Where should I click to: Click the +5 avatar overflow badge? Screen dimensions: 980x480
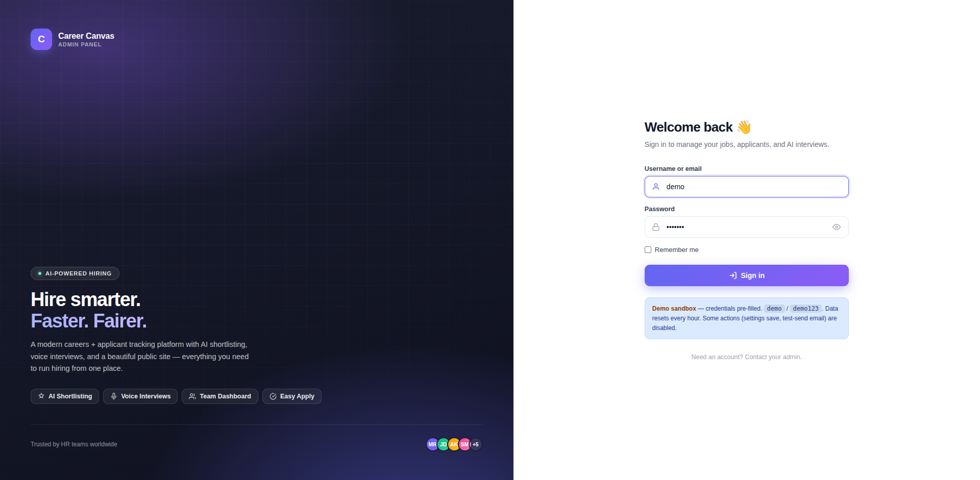point(476,444)
